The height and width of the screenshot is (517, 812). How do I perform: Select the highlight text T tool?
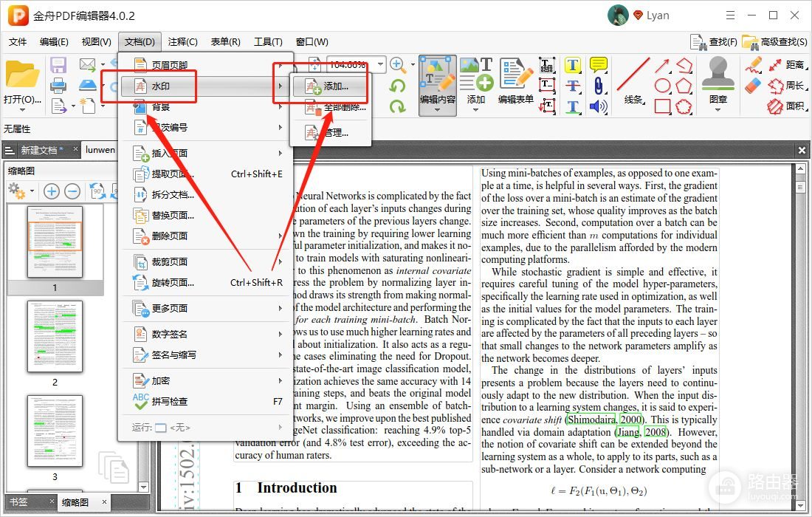pos(572,65)
